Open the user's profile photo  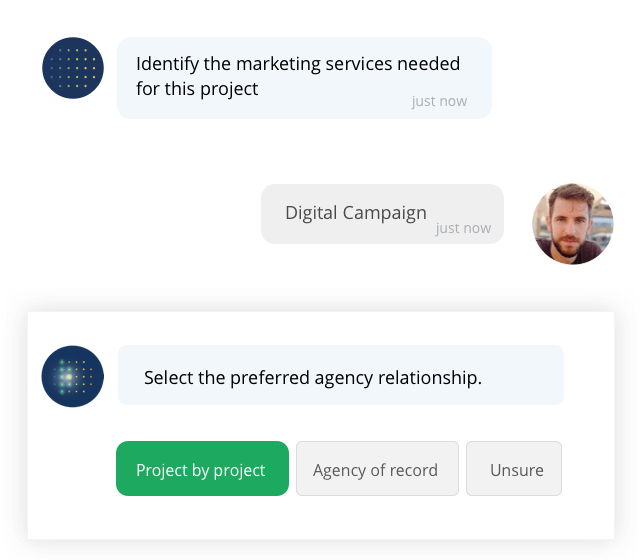[x=573, y=224]
